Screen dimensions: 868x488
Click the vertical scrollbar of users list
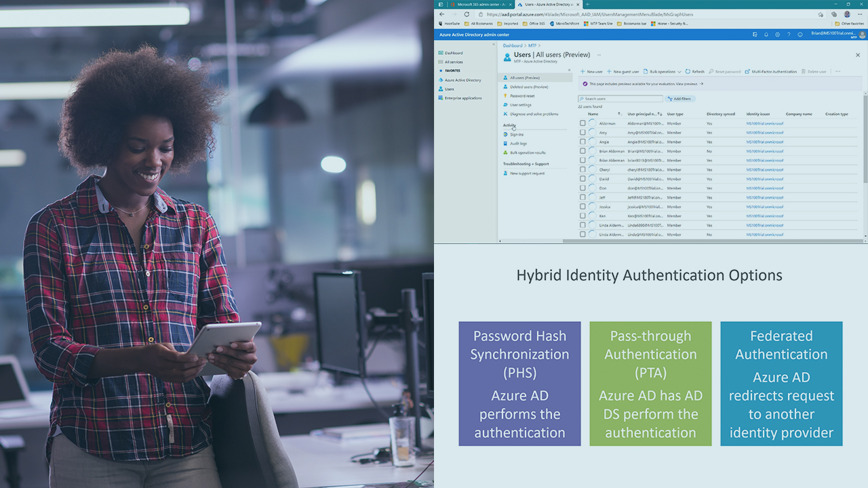click(x=865, y=136)
